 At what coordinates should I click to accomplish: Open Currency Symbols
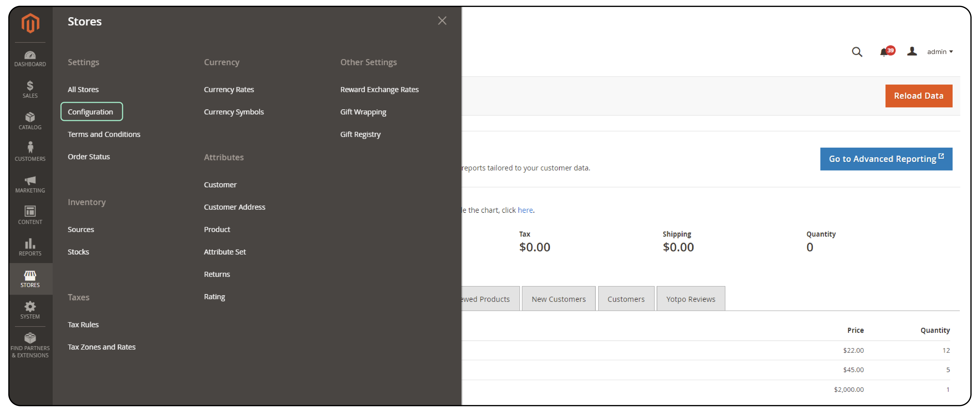point(234,112)
